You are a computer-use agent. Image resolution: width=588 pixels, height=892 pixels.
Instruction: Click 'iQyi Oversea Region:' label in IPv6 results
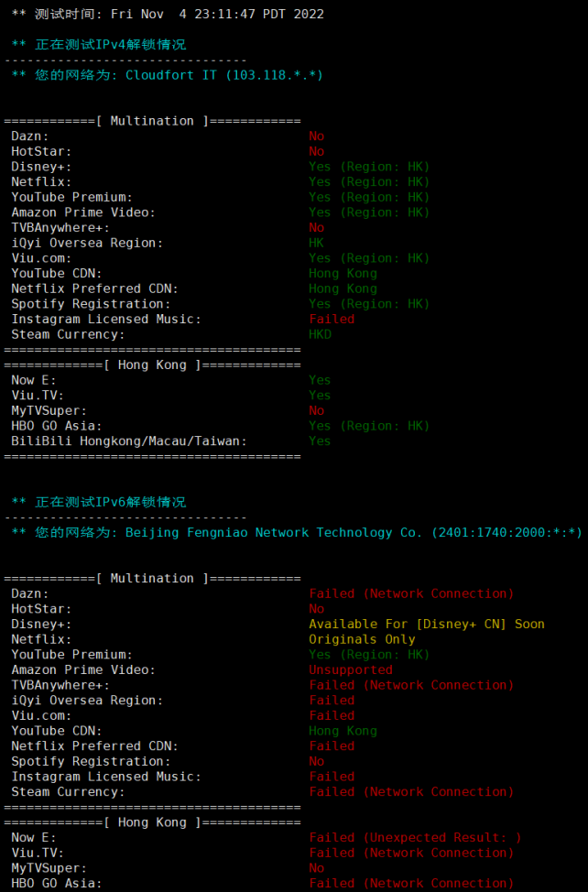tap(87, 701)
